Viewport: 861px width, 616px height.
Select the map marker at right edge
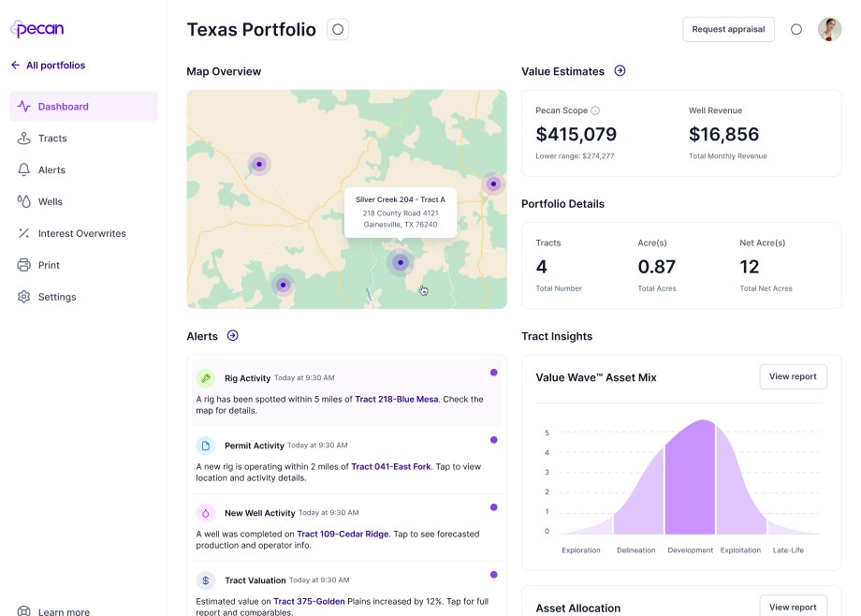(493, 183)
